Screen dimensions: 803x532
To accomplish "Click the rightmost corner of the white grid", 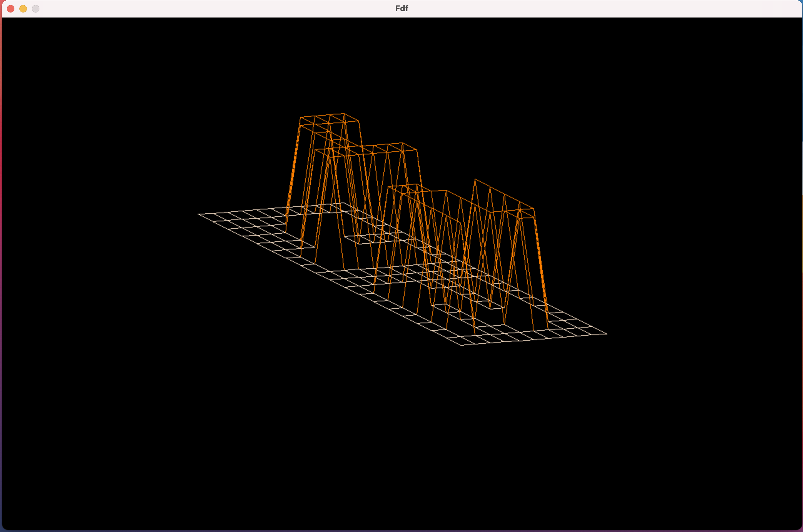I will tap(606, 334).
